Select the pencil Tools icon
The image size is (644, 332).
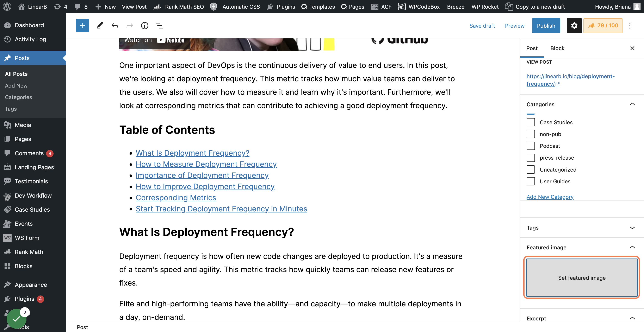click(100, 25)
